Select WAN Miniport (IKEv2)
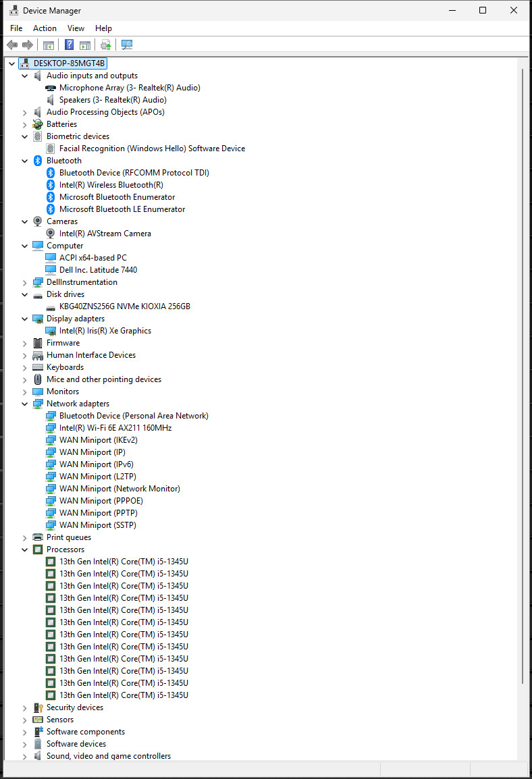Image resolution: width=532 pixels, height=779 pixels. pos(99,440)
